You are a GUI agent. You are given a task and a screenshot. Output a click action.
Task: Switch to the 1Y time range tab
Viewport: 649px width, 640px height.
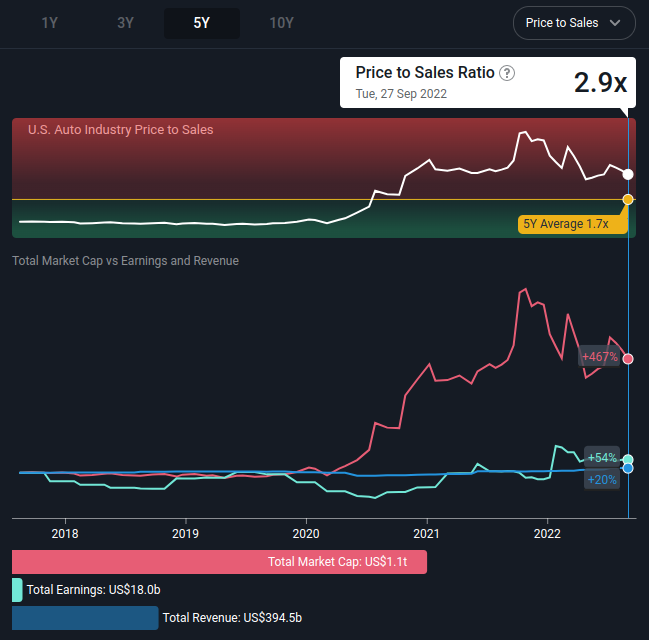pos(50,23)
